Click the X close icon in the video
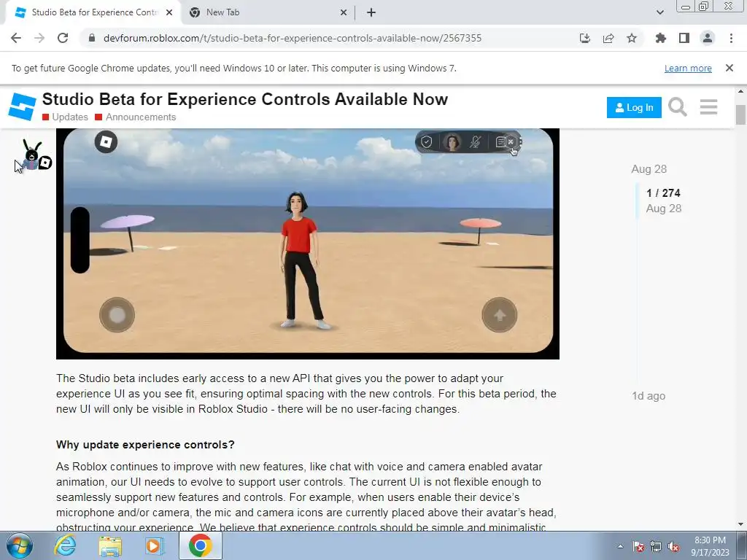The image size is (747, 560). pyautogui.click(x=510, y=142)
